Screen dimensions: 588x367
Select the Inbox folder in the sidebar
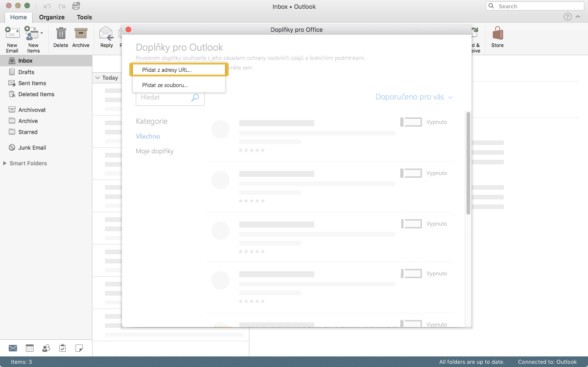point(46,61)
